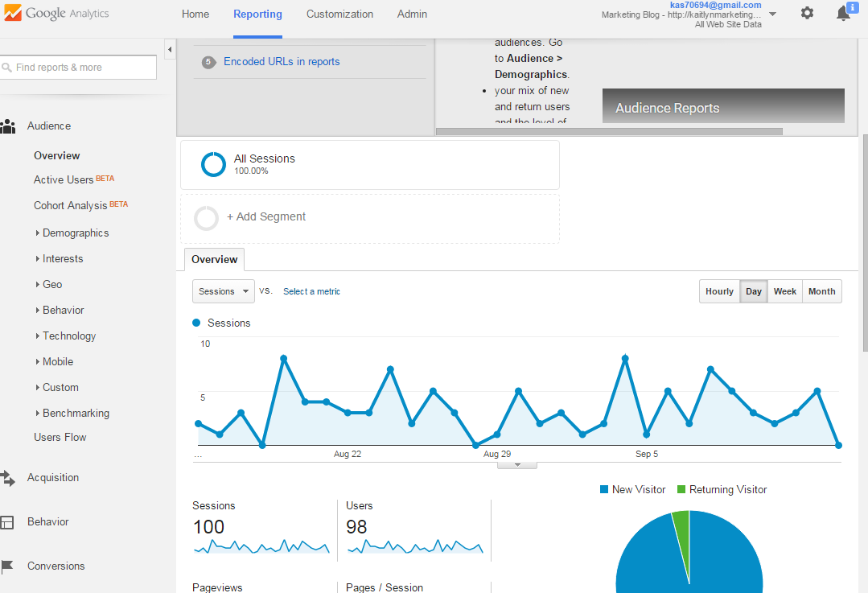Click the kas70694@gmail.com account link

click(715, 5)
